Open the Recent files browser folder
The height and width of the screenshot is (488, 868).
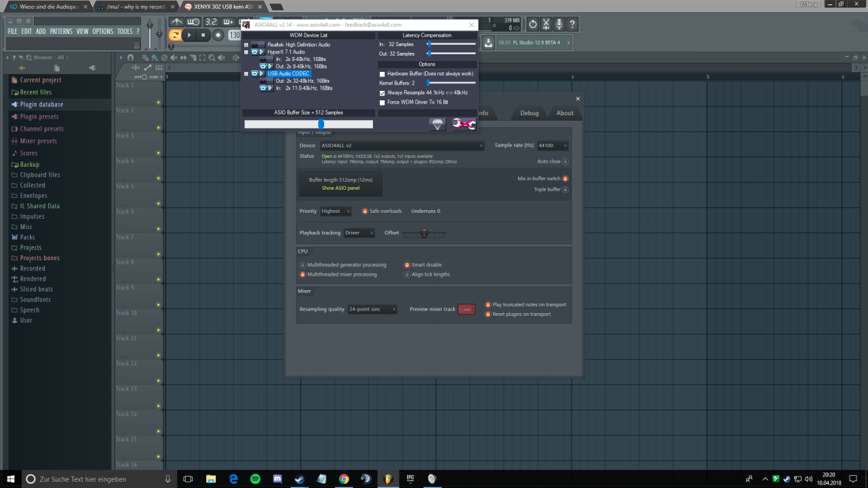pyautogui.click(x=35, y=92)
